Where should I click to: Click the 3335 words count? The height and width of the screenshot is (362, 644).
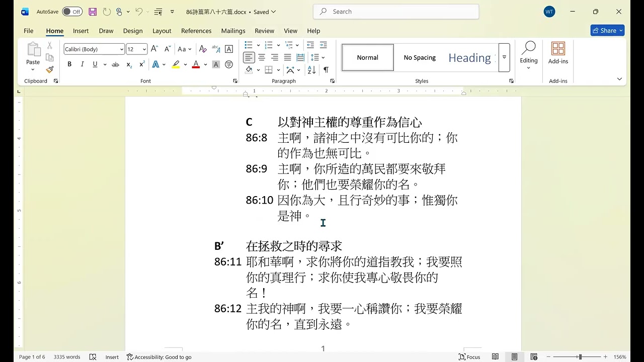point(67,357)
